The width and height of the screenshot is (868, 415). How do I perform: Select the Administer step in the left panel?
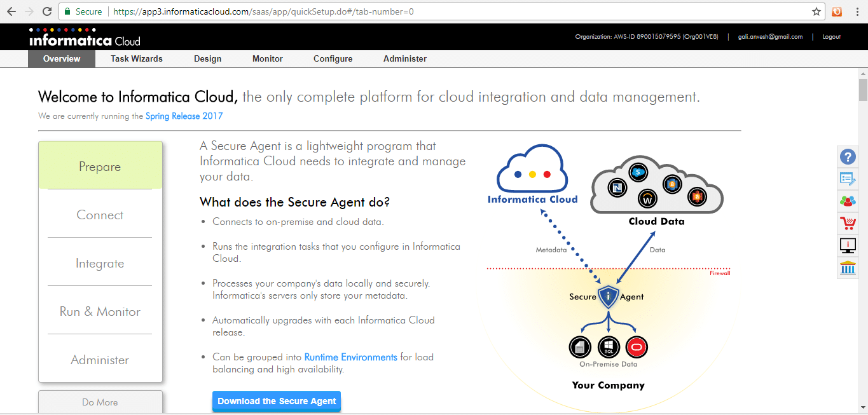[100, 360]
